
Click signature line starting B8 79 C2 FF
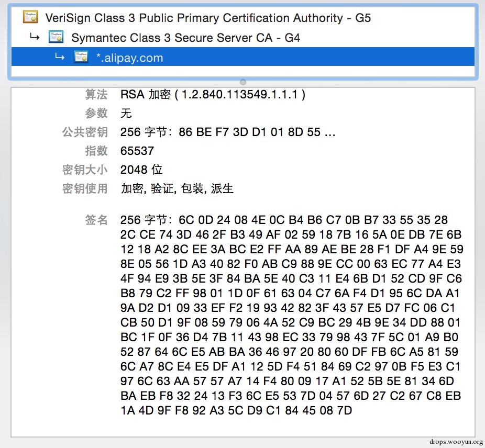(x=290, y=293)
